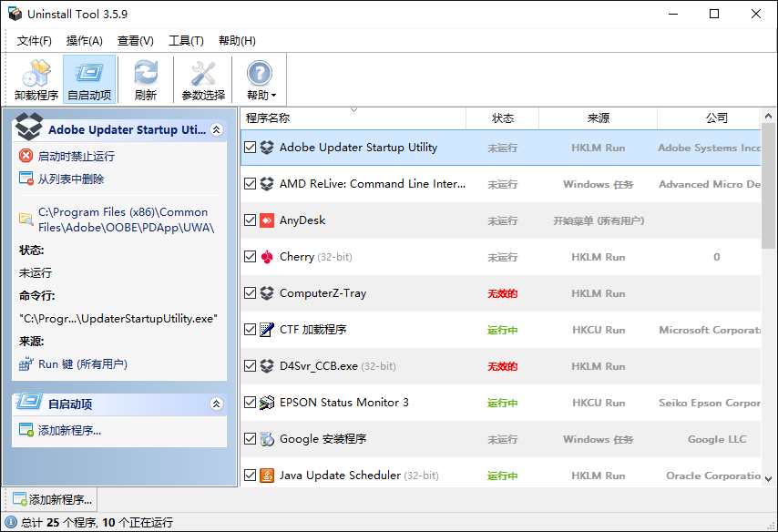Viewport: 778px width, 532px height.
Task: Click the bottom 添加新程序... button
Action: [x=51, y=499]
